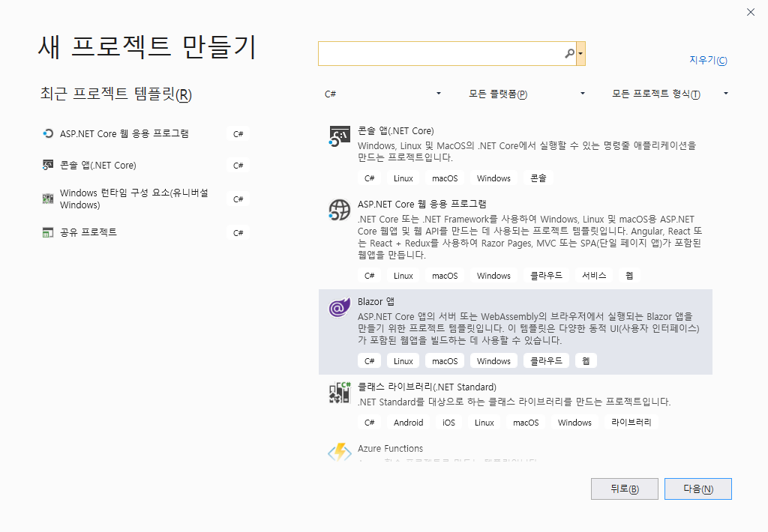
Task: Click the 다음(N) button
Action: 697,489
